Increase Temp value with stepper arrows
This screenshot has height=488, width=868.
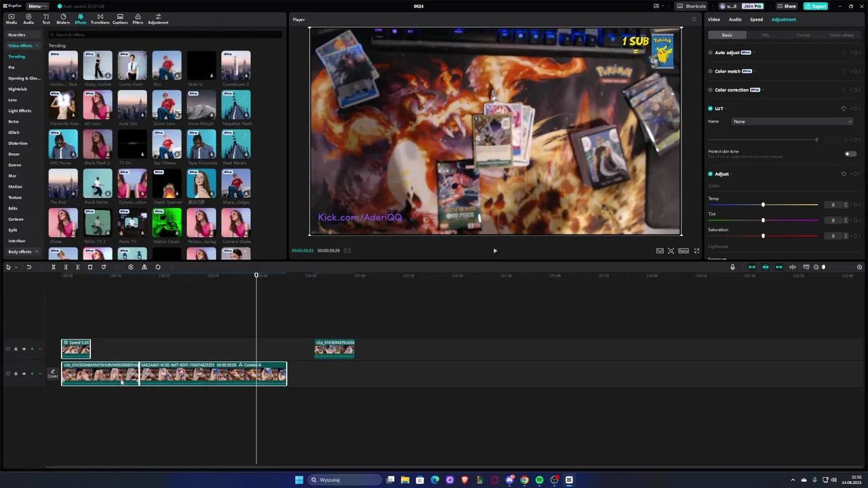[845, 205]
